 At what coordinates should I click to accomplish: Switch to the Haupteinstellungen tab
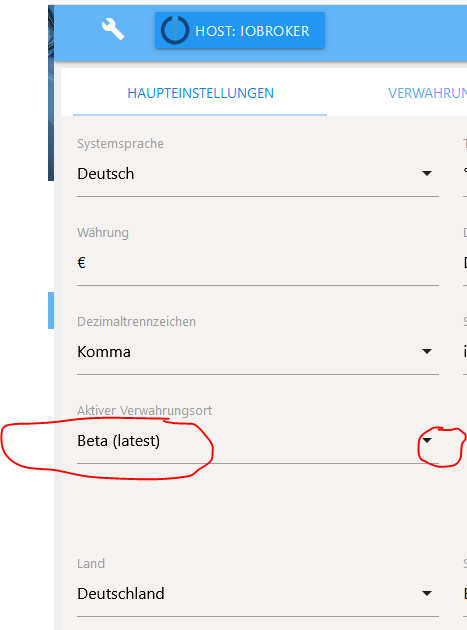click(200, 93)
